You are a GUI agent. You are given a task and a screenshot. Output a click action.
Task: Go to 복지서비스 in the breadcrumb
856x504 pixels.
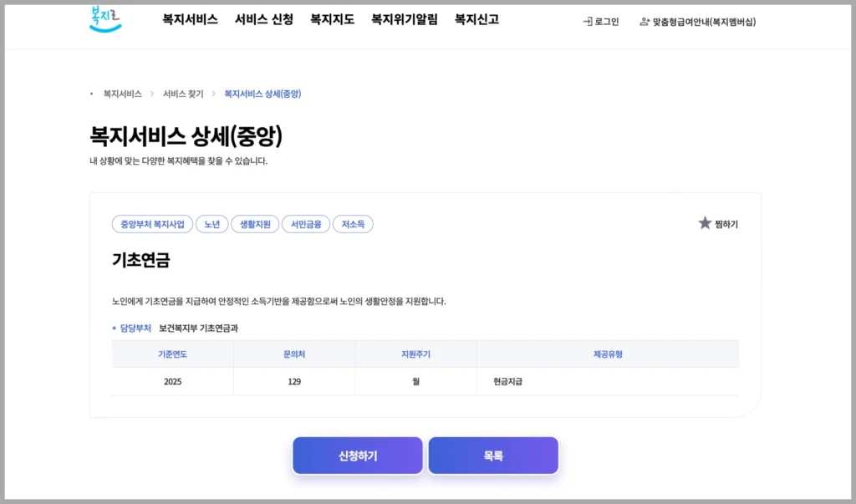(122, 94)
